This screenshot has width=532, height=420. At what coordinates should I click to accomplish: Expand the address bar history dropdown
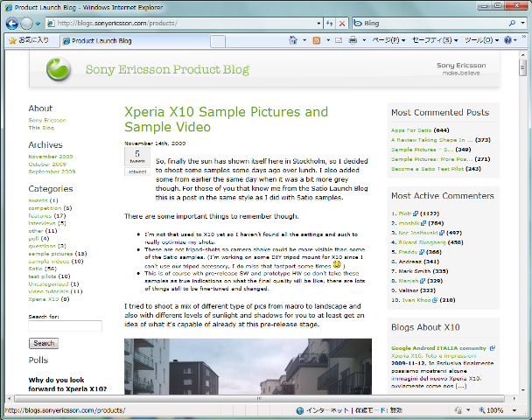[x=318, y=24]
